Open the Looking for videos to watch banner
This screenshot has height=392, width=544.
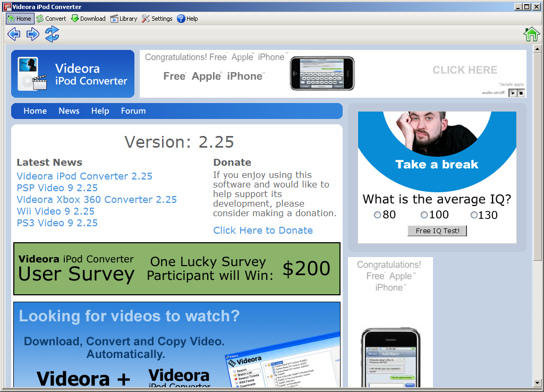177,345
